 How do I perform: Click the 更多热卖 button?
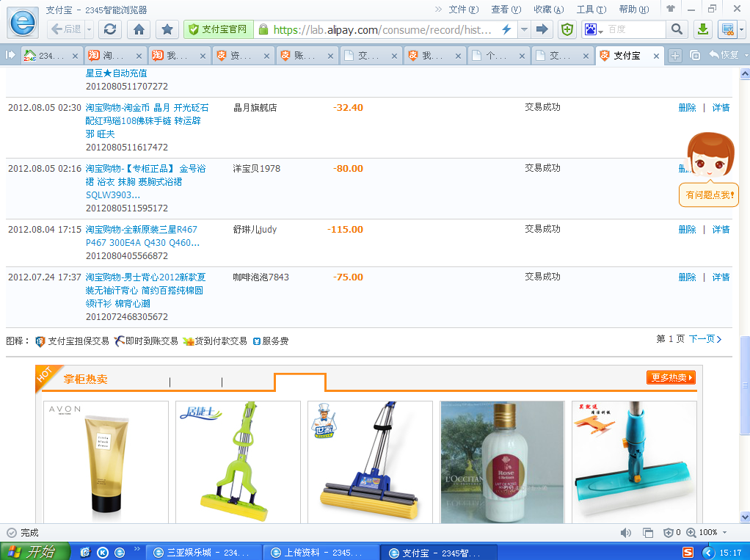[x=671, y=377]
